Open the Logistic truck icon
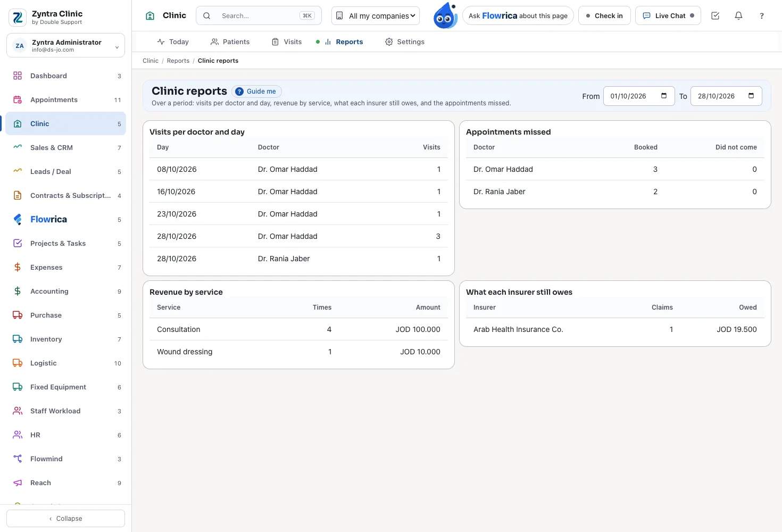The image size is (782, 532). (18, 363)
